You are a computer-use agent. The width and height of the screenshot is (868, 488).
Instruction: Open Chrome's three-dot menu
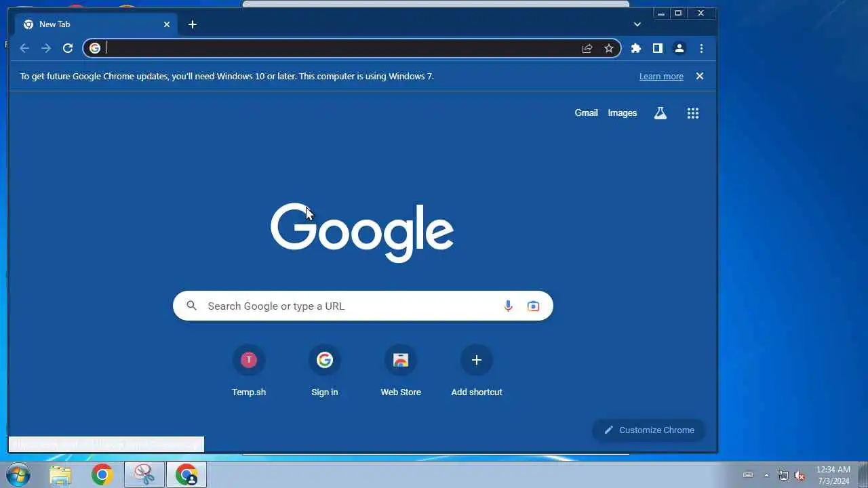(701, 48)
